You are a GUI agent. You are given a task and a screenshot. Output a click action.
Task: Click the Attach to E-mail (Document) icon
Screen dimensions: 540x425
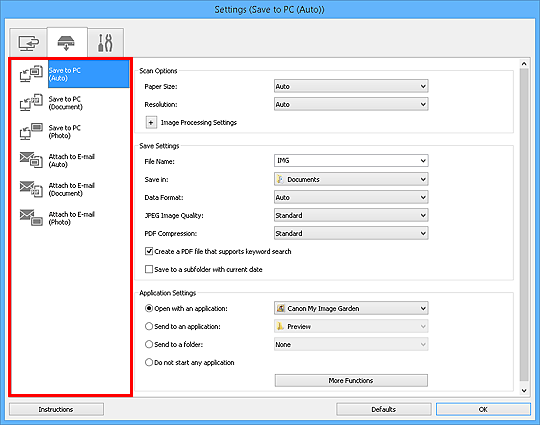[x=31, y=189]
